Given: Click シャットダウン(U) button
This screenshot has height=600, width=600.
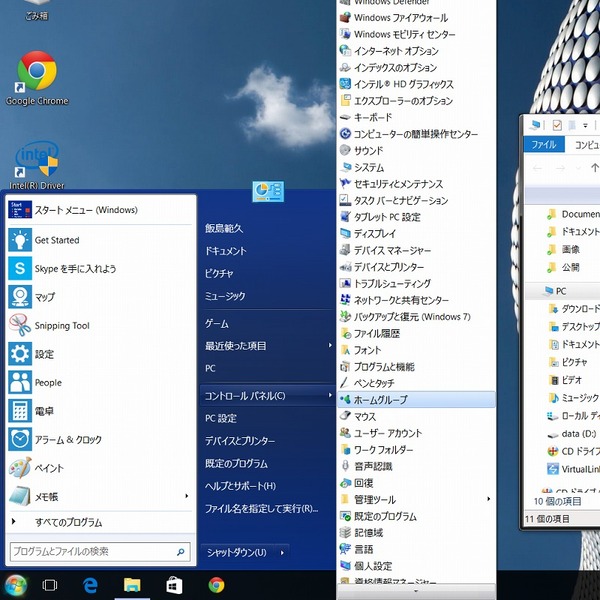Looking at the screenshot, I should point(236,552).
